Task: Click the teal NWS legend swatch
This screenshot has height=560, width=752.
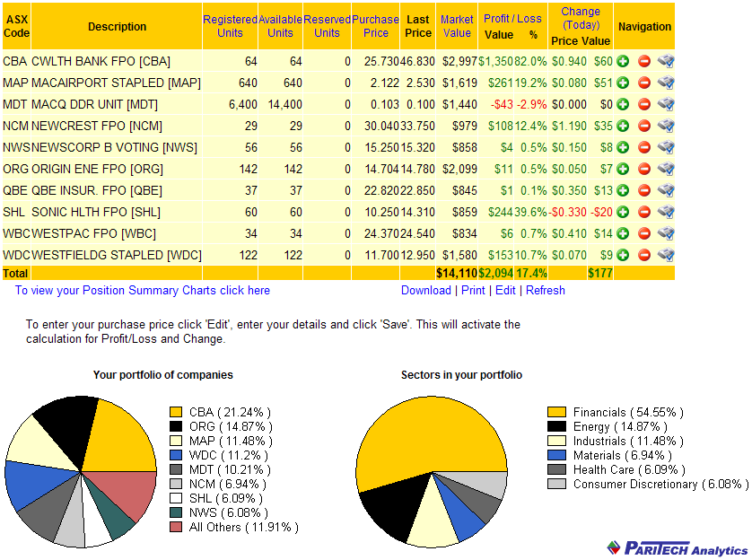Action: coord(176,512)
